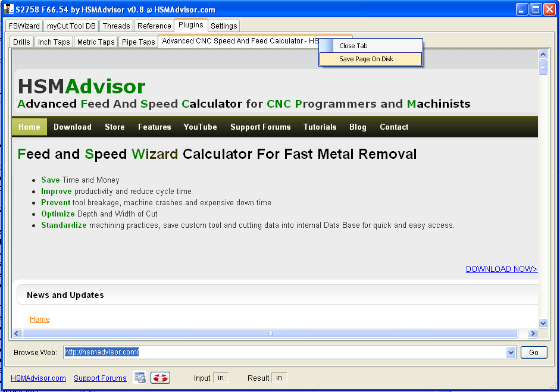Click the 'Standardize machining practices' bullet
Screen dimensions: 560x392
pyautogui.click(x=248, y=225)
